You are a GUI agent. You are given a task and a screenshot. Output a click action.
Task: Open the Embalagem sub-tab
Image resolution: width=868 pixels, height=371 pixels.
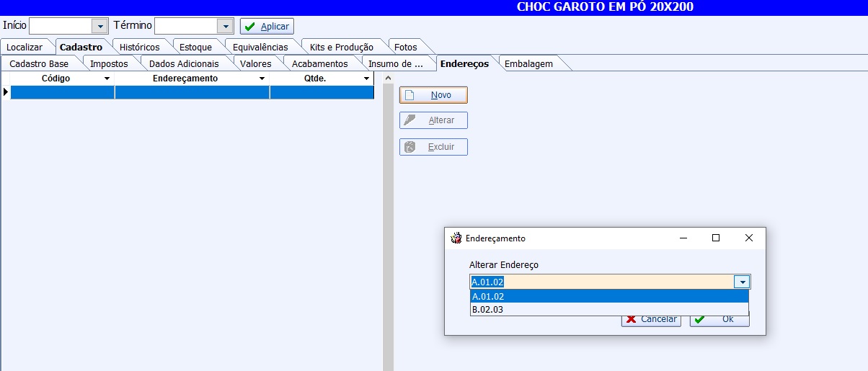click(x=528, y=63)
